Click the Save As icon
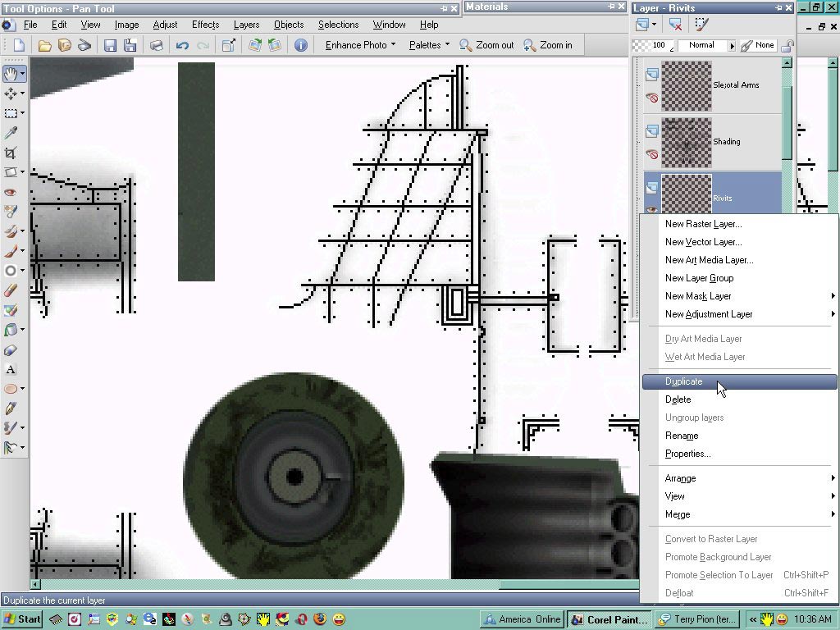 130,46
